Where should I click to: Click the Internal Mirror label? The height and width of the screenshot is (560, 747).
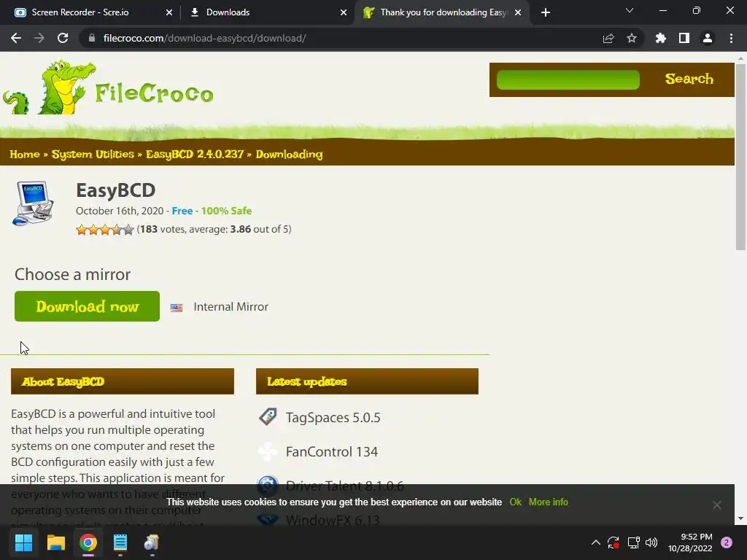231,307
